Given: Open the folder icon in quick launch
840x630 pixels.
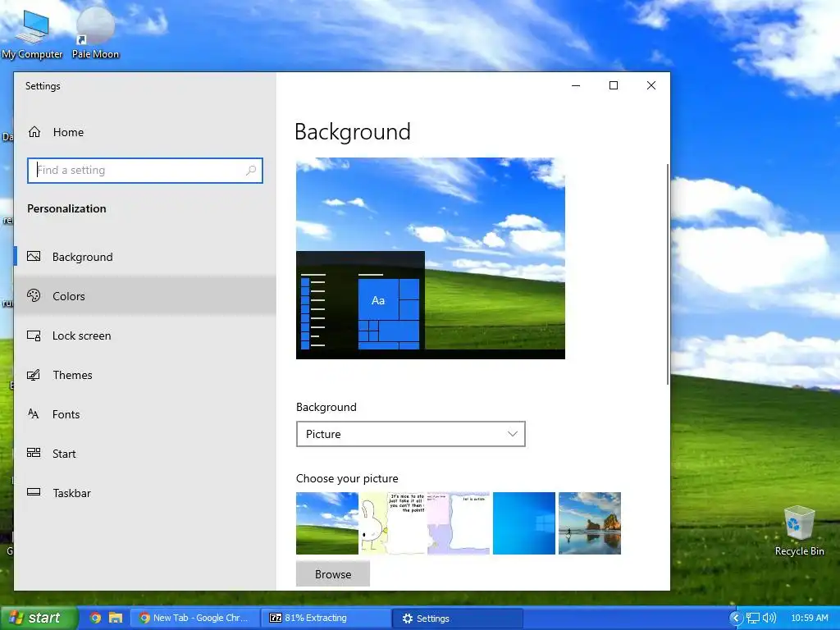Looking at the screenshot, I should click(x=115, y=618).
